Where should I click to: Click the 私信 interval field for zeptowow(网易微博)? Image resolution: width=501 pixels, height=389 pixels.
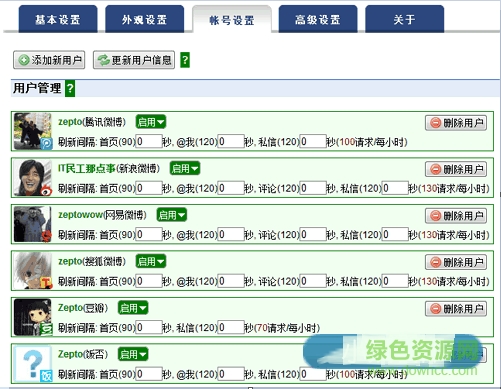pyautogui.click(x=395, y=235)
